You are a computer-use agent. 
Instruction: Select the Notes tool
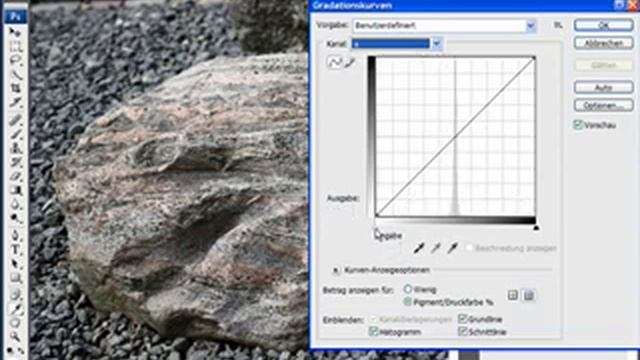[16, 295]
